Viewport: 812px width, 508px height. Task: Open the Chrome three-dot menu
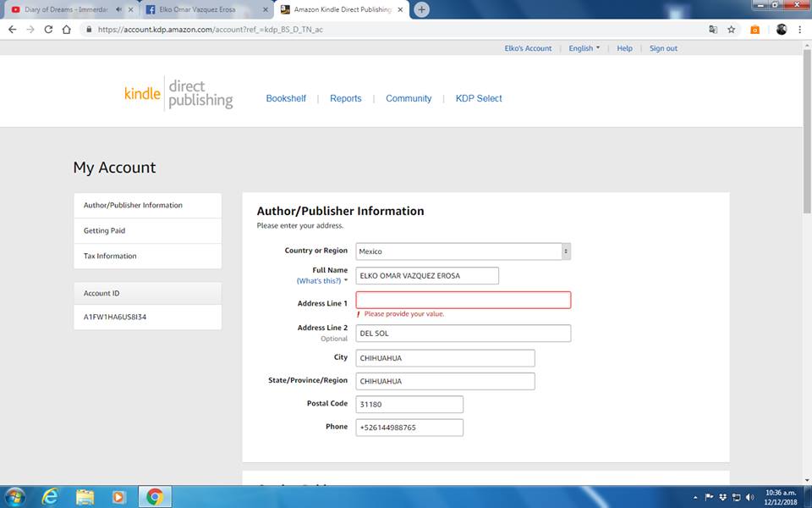pos(799,29)
